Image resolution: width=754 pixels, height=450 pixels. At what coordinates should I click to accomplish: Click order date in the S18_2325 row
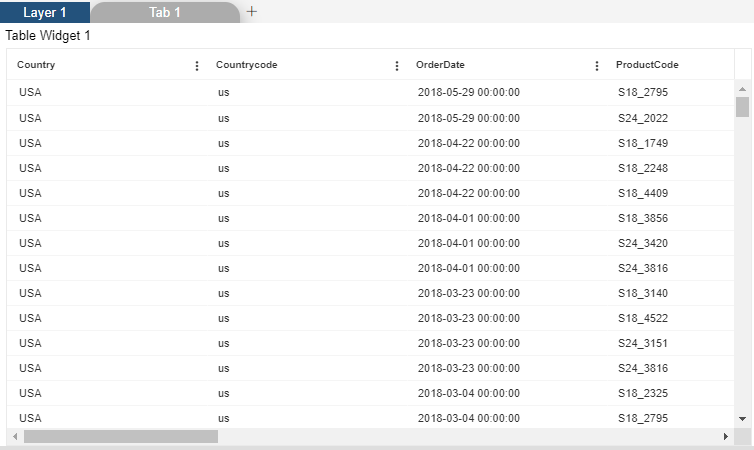pyautogui.click(x=469, y=393)
